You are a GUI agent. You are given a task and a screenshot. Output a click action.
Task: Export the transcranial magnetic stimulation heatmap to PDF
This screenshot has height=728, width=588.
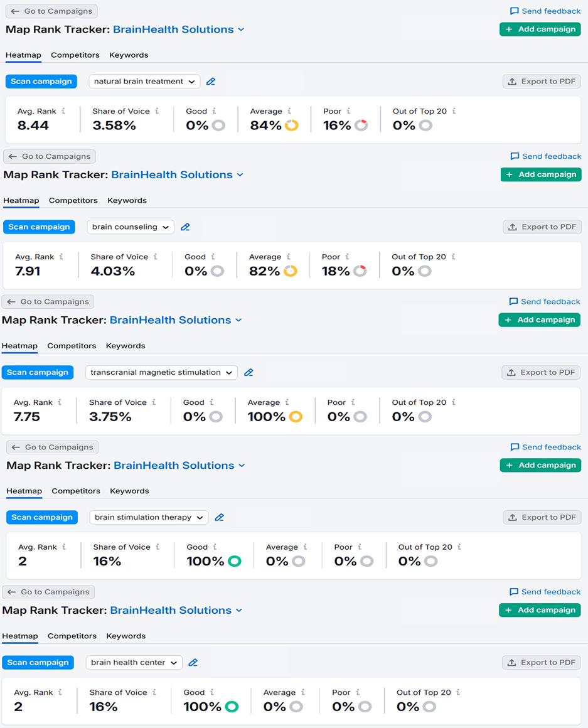[540, 373]
